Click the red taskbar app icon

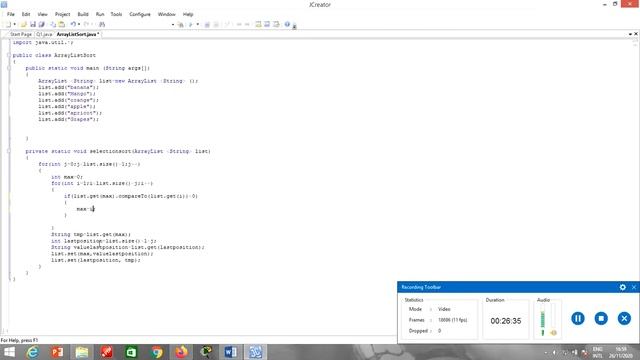click(107, 352)
